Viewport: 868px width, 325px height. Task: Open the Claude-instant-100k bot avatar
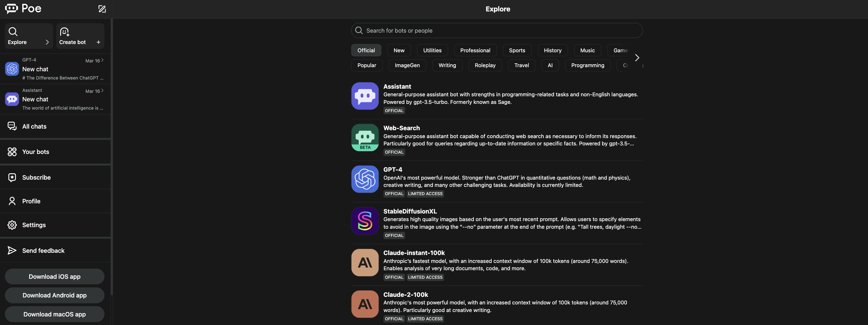click(365, 263)
